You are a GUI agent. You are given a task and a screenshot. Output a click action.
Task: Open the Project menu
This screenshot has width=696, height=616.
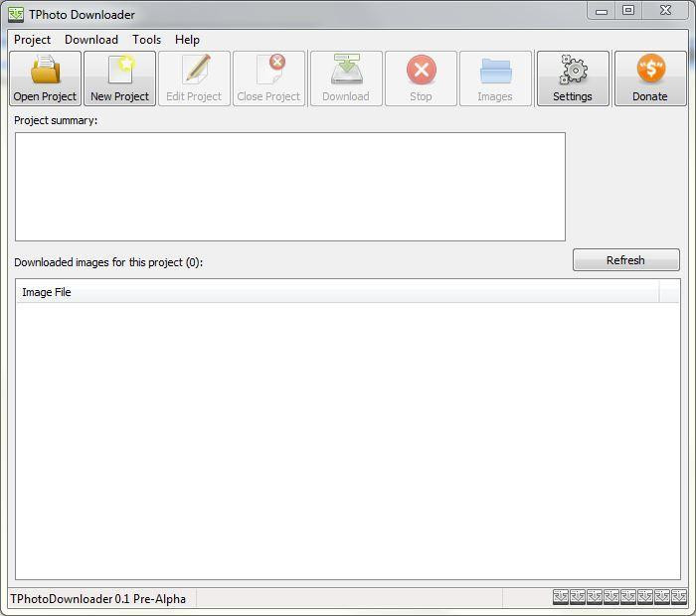pos(33,40)
